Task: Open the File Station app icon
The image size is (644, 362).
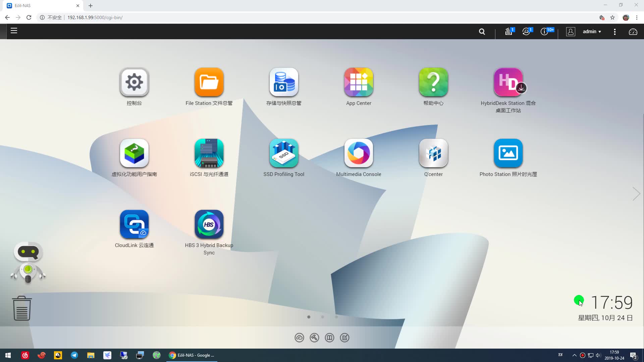Action: 209,82
